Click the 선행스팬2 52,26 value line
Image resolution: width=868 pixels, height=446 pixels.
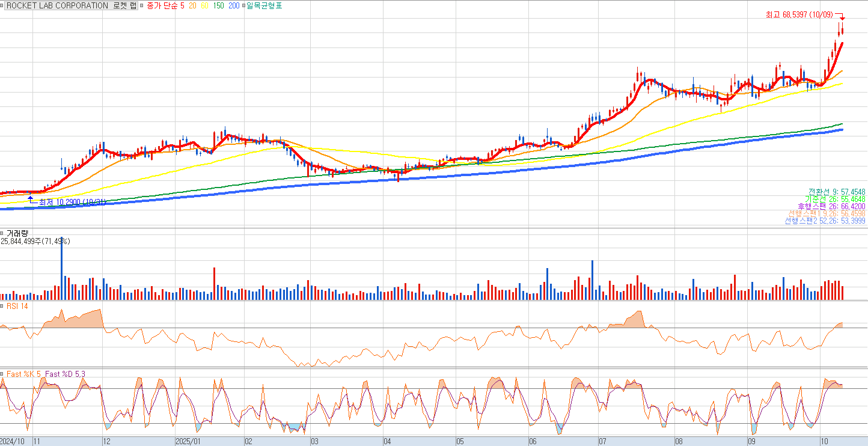(x=825, y=221)
